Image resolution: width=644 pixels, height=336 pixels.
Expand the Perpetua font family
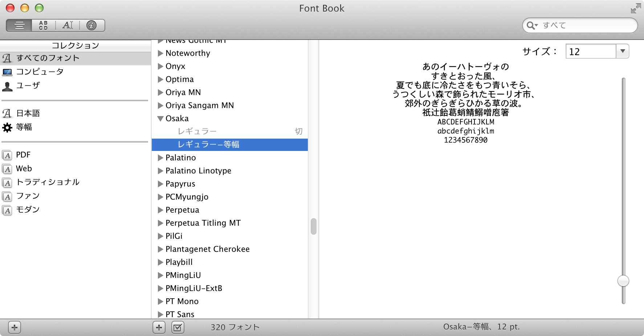click(x=160, y=210)
